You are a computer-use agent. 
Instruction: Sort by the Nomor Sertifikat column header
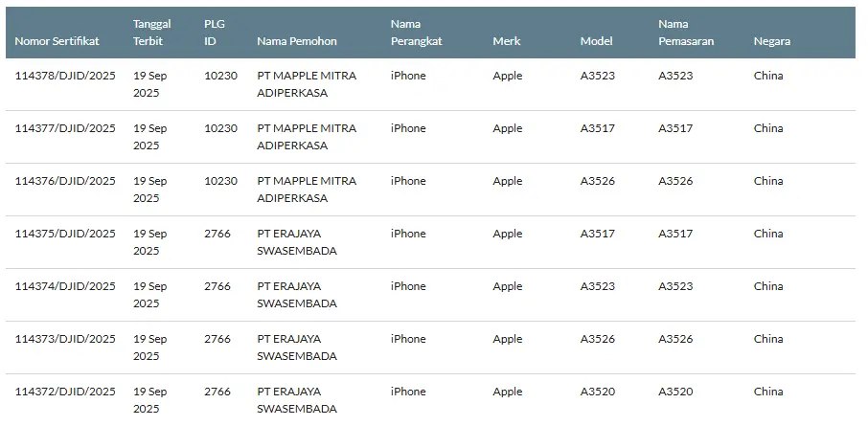click(x=57, y=41)
